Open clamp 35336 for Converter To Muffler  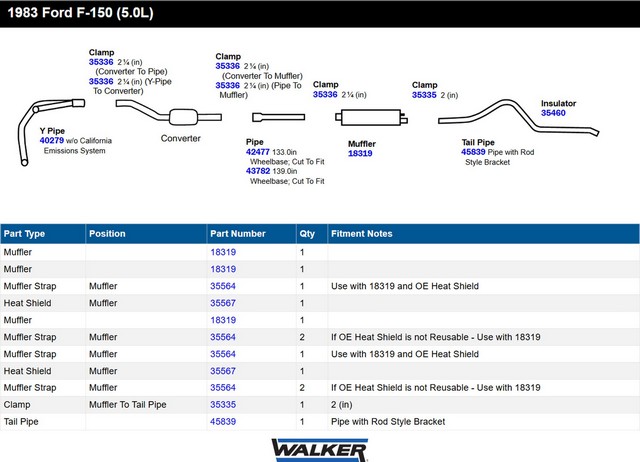pyautogui.click(x=228, y=66)
